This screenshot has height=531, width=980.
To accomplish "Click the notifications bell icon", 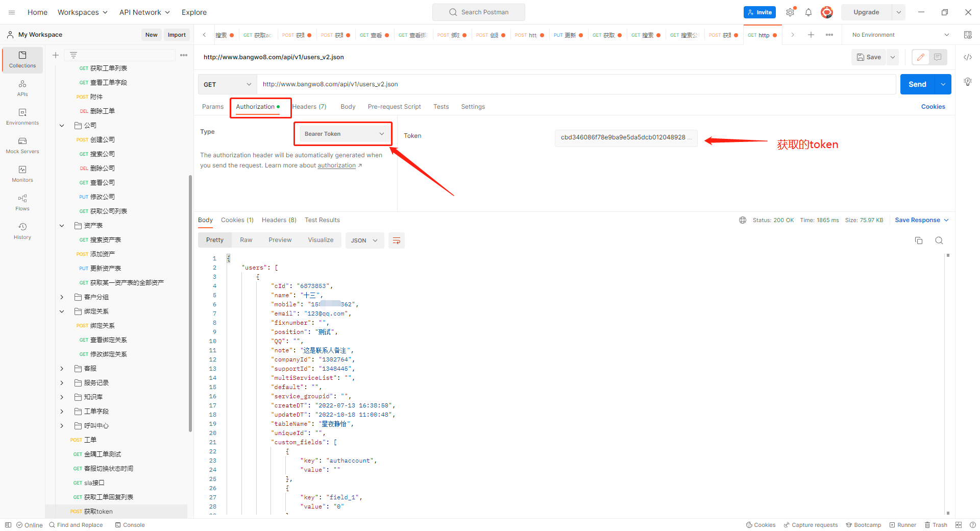I will coord(808,12).
